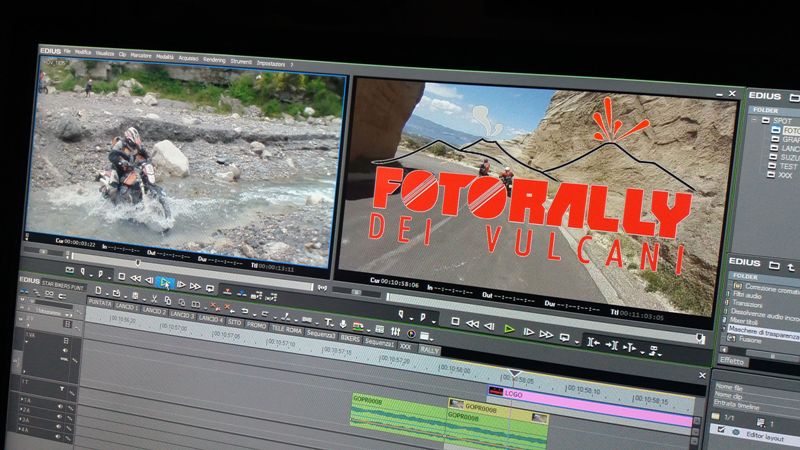Click the recorder shuttle slider knob
800x450 pixels.
(356, 292)
